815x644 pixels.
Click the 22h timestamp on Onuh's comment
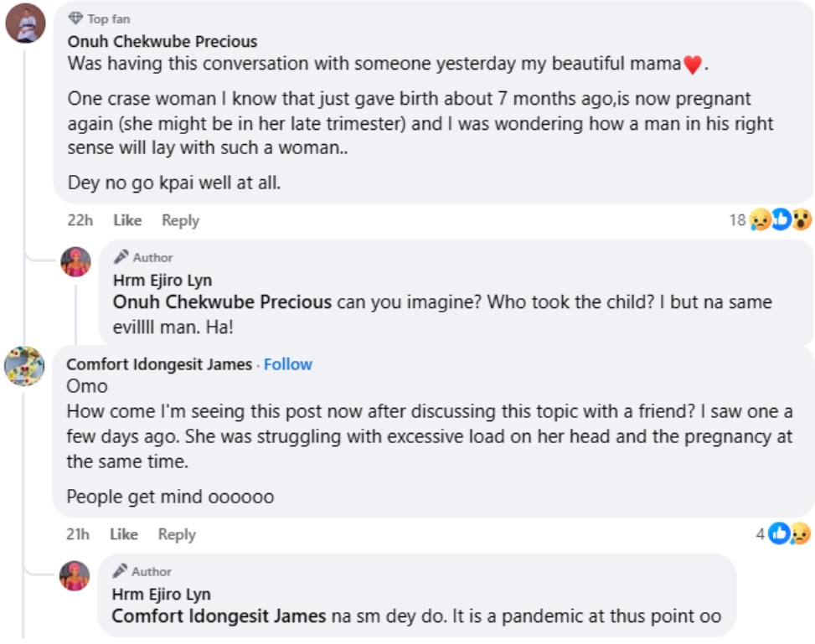click(80, 220)
